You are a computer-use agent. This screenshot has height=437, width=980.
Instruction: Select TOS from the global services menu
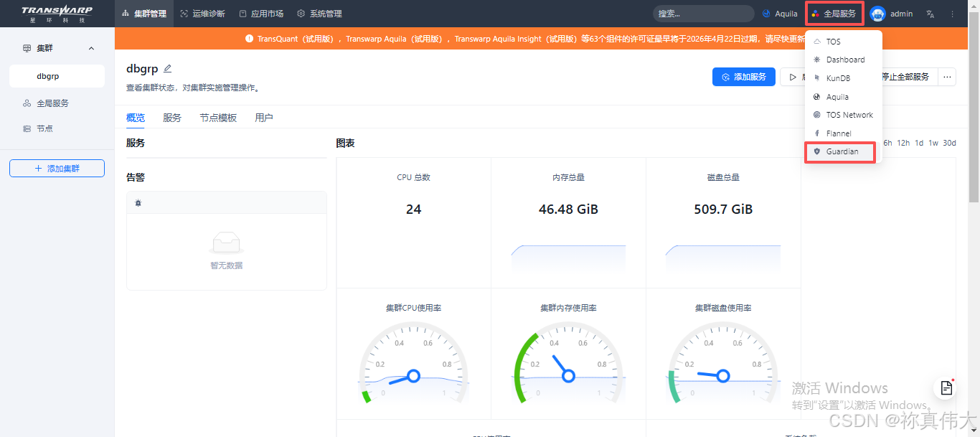pyautogui.click(x=844, y=42)
